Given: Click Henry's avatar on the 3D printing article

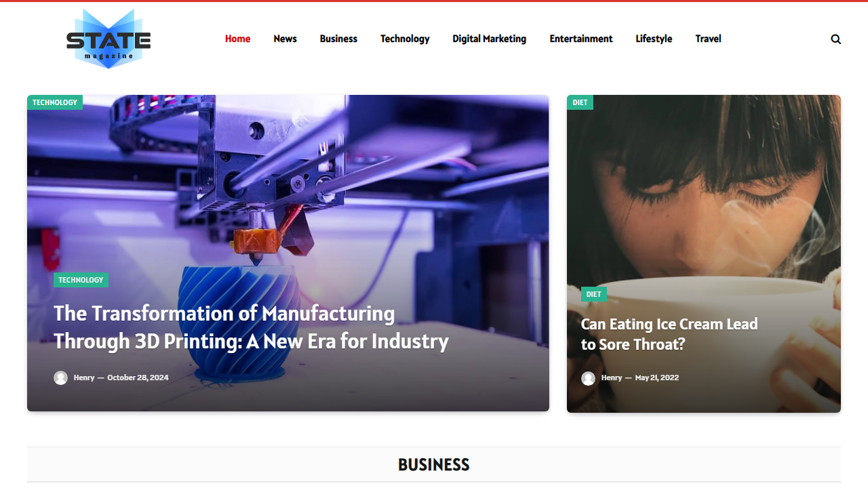Looking at the screenshot, I should [61, 378].
